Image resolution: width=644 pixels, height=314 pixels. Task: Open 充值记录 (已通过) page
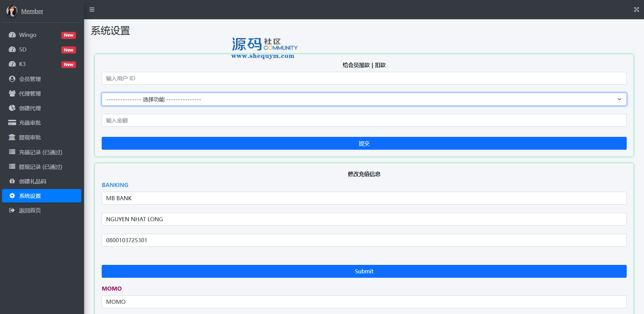(40, 152)
